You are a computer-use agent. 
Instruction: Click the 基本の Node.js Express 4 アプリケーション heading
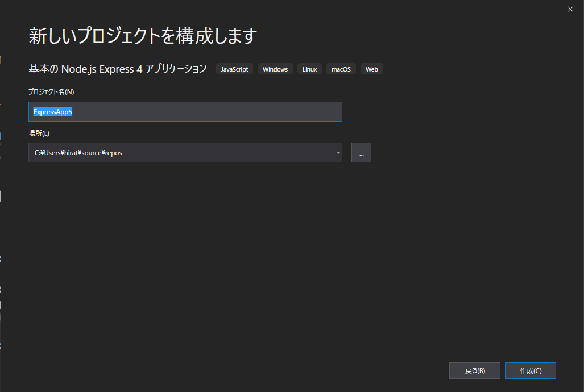[x=117, y=68]
